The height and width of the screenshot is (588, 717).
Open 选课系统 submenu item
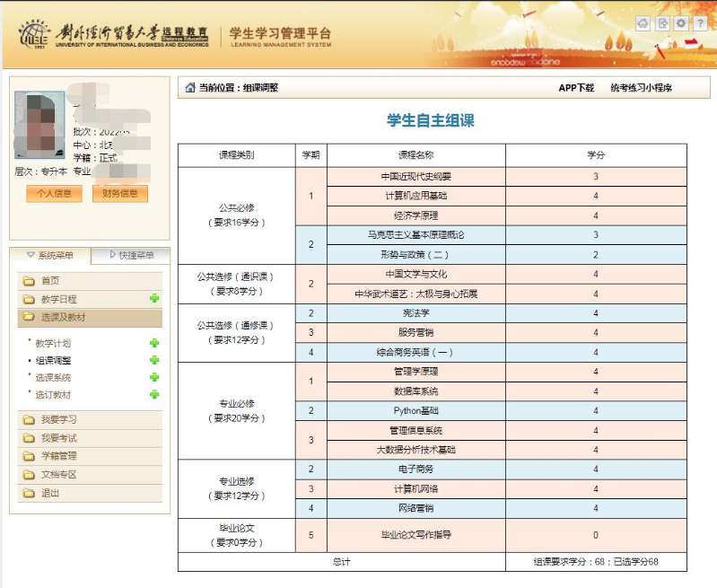tap(53, 378)
